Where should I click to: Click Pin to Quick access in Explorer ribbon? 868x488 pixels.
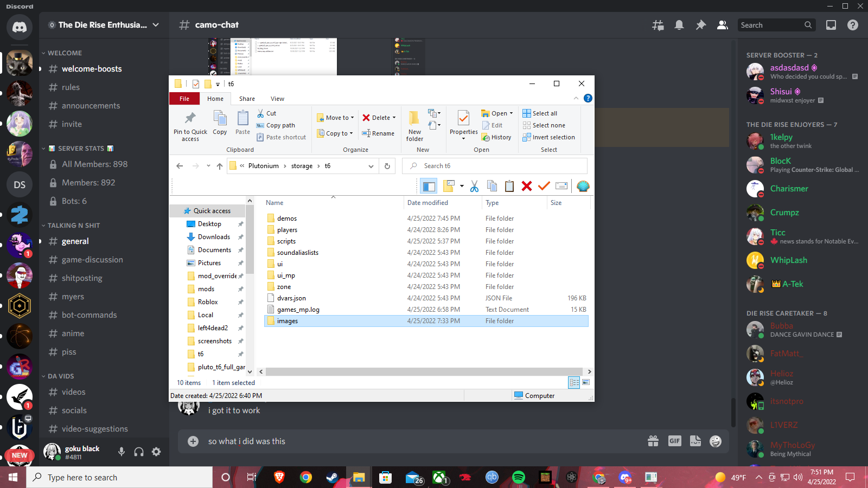tap(190, 126)
